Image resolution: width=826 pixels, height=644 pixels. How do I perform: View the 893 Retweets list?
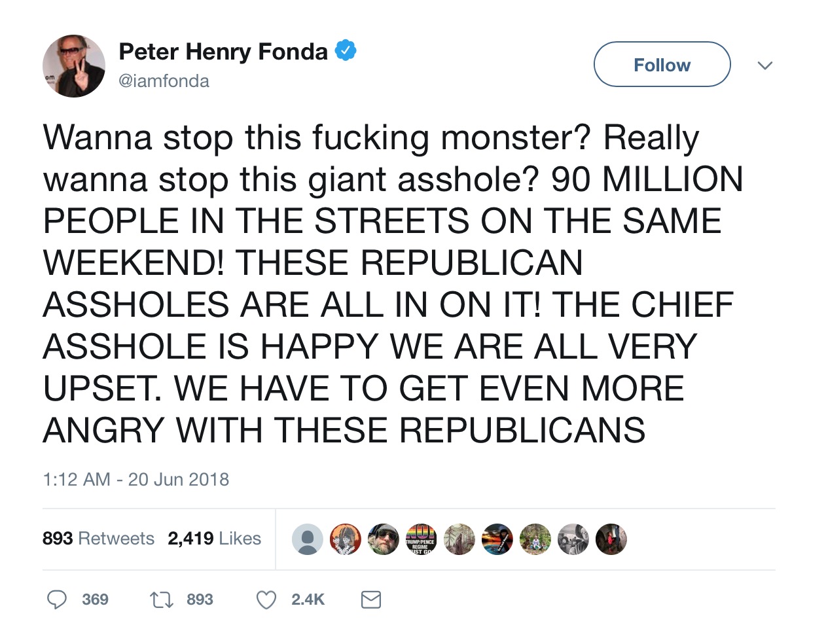pyautogui.click(x=98, y=538)
